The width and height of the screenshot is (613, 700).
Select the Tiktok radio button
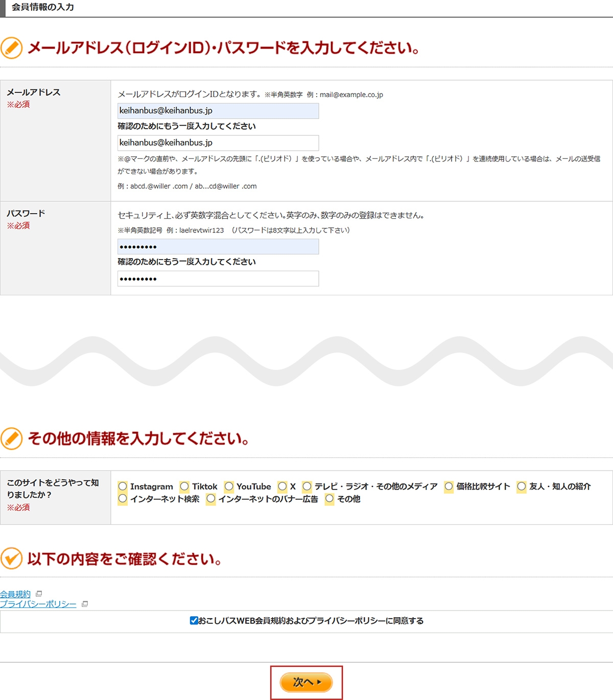point(184,486)
